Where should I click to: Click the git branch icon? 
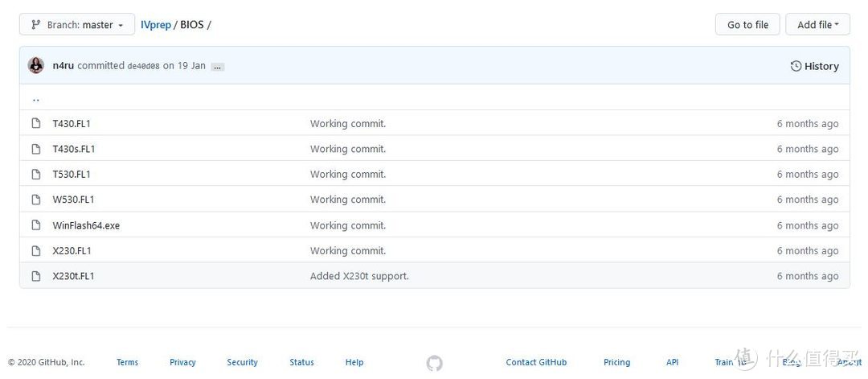pos(36,24)
